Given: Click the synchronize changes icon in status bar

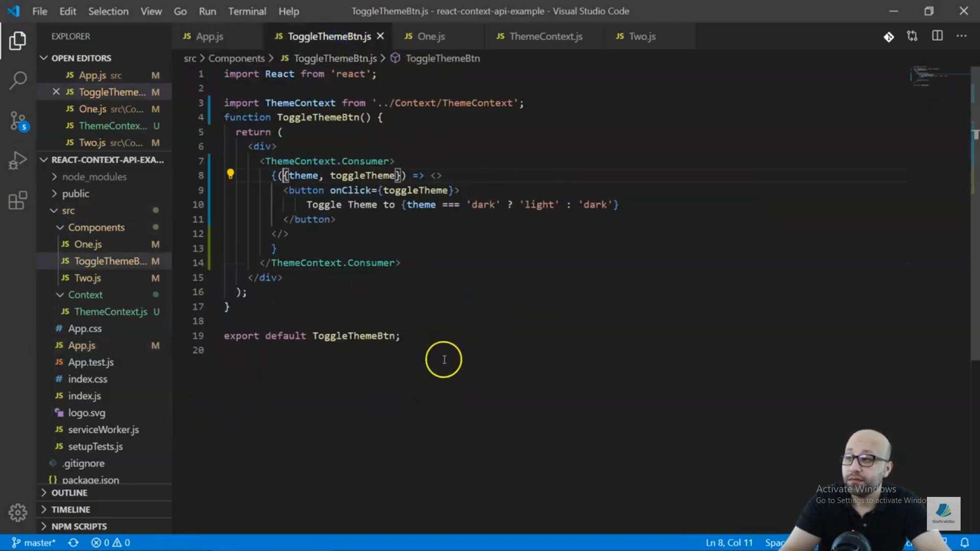Looking at the screenshot, I should 73,542.
